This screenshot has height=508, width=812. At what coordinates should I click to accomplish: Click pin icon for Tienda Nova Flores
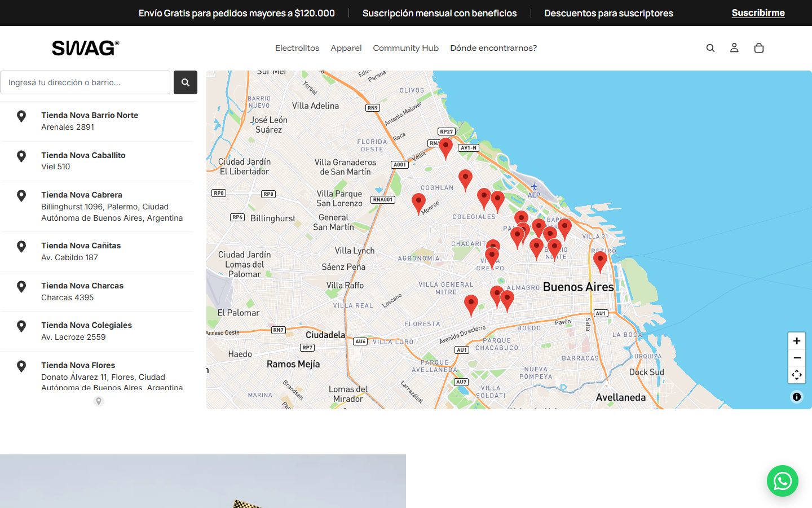tap(21, 366)
